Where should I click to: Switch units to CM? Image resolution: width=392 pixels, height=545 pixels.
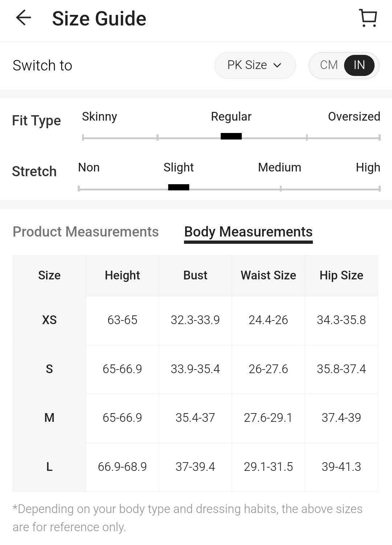click(329, 65)
